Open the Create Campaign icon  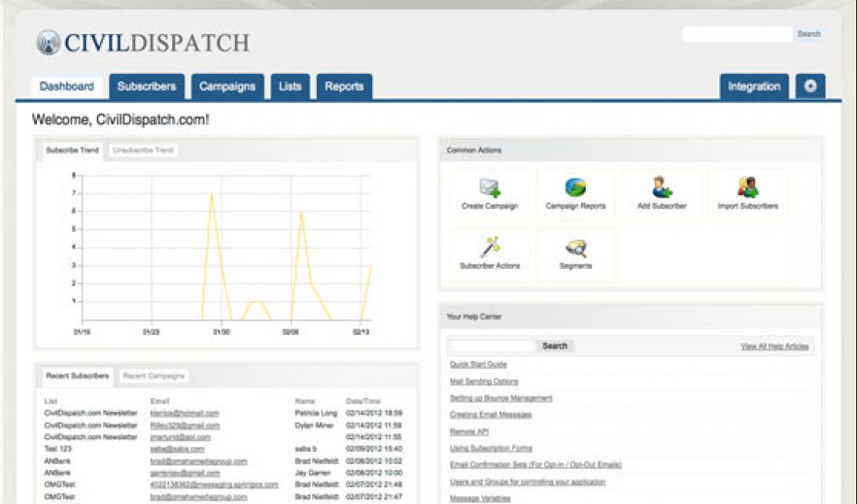490,187
